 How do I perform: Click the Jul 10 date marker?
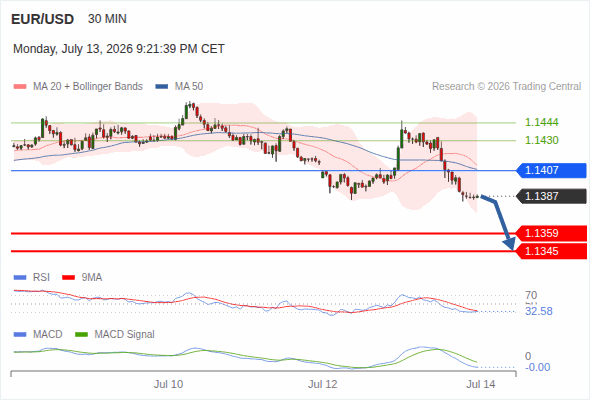pos(168,384)
